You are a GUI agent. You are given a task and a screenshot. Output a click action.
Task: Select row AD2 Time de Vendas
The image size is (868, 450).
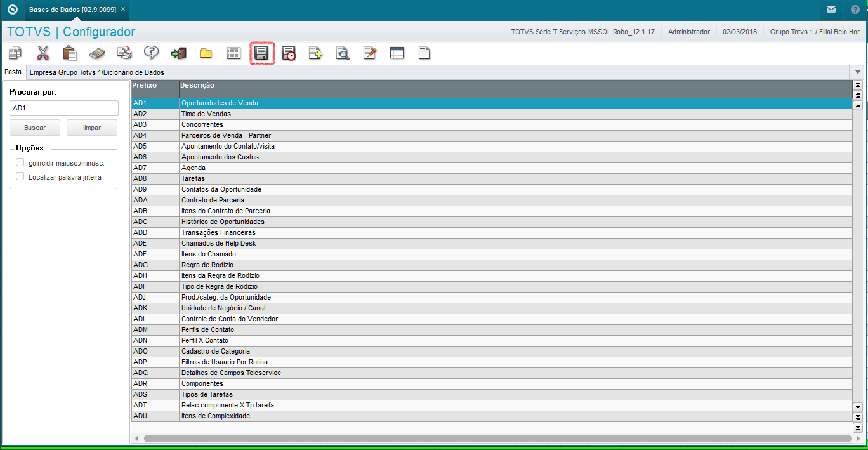point(491,114)
